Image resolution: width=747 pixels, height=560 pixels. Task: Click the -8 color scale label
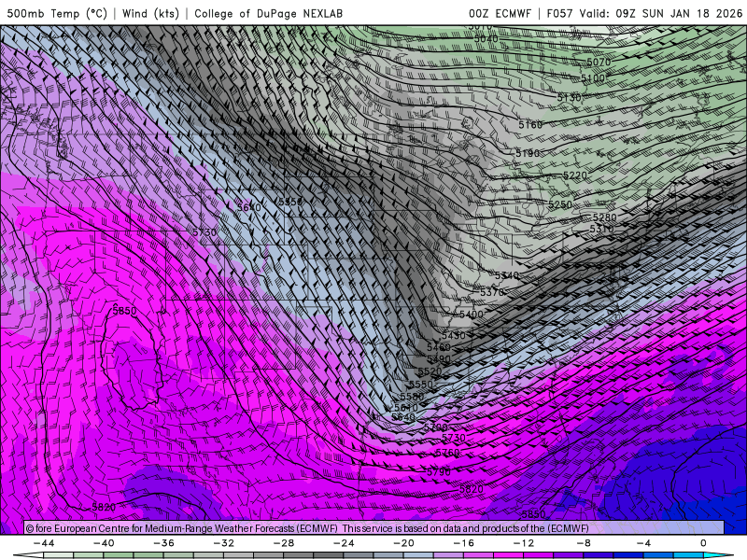tap(585, 543)
